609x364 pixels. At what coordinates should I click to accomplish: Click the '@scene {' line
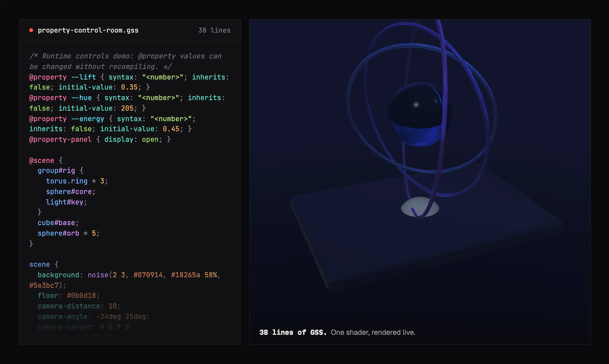coord(46,160)
